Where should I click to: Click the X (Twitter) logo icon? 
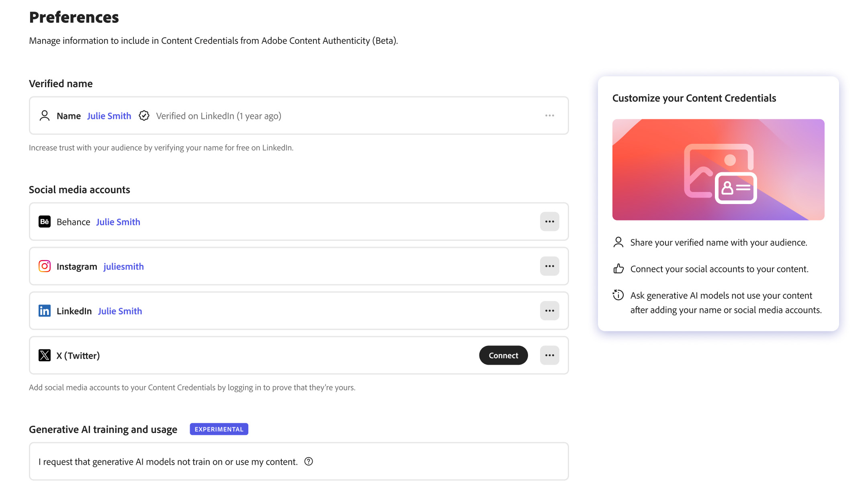pos(45,355)
